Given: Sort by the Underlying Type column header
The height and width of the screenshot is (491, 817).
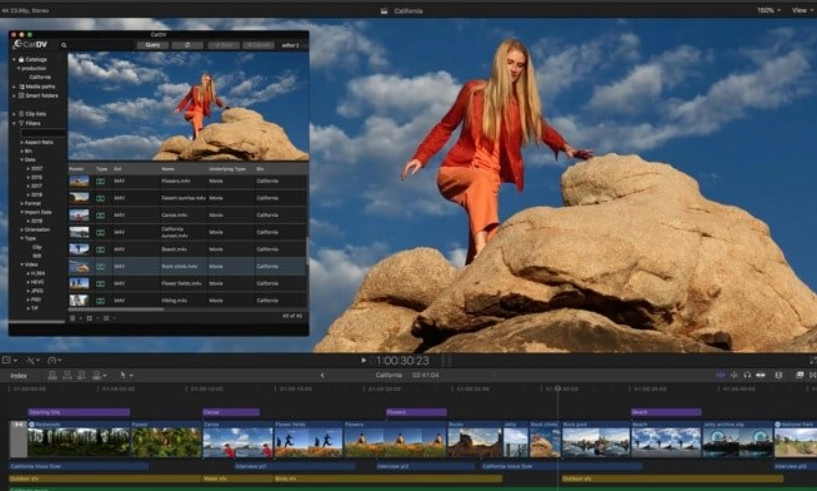Looking at the screenshot, I should [x=227, y=169].
